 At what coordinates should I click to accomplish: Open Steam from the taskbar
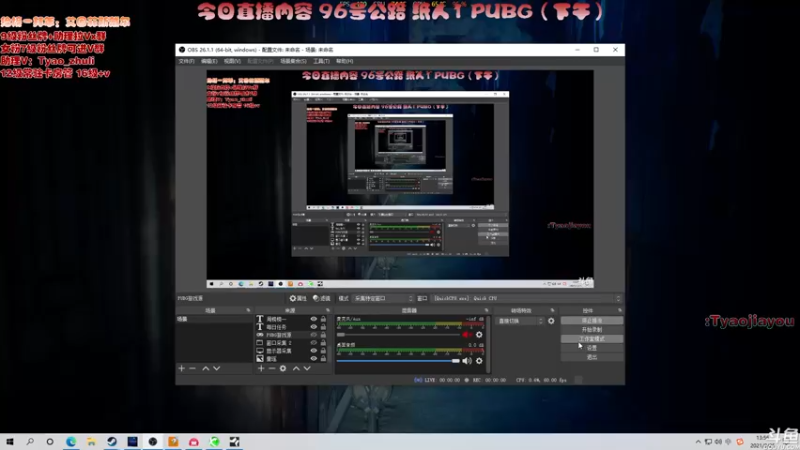pyautogui.click(x=112, y=442)
